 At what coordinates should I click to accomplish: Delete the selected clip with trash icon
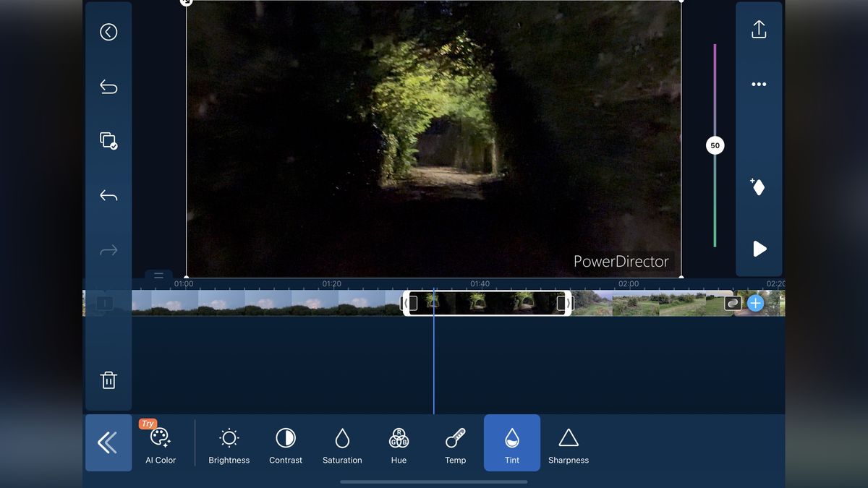[x=109, y=380]
